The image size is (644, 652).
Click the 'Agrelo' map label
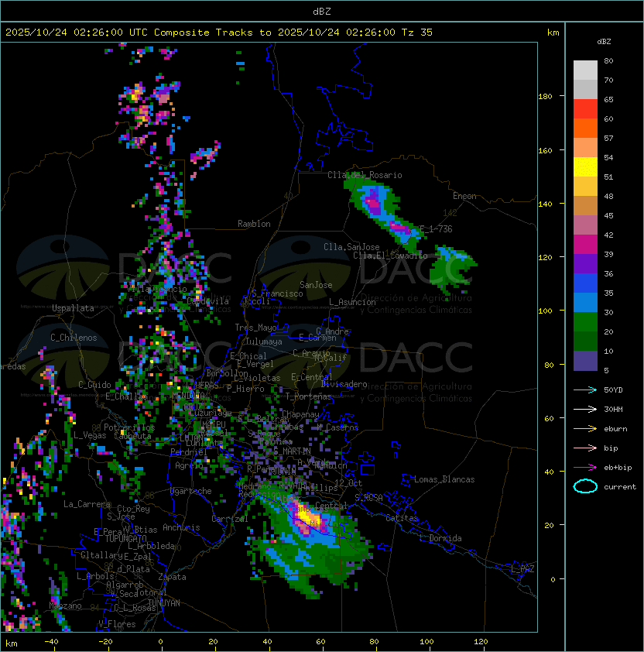[189, 465]
